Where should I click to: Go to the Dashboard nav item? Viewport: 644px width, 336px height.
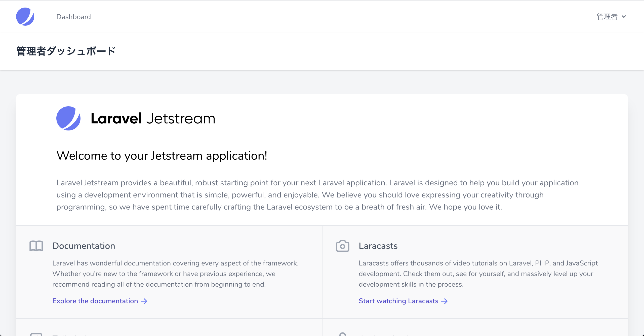[x=73, y=17]
